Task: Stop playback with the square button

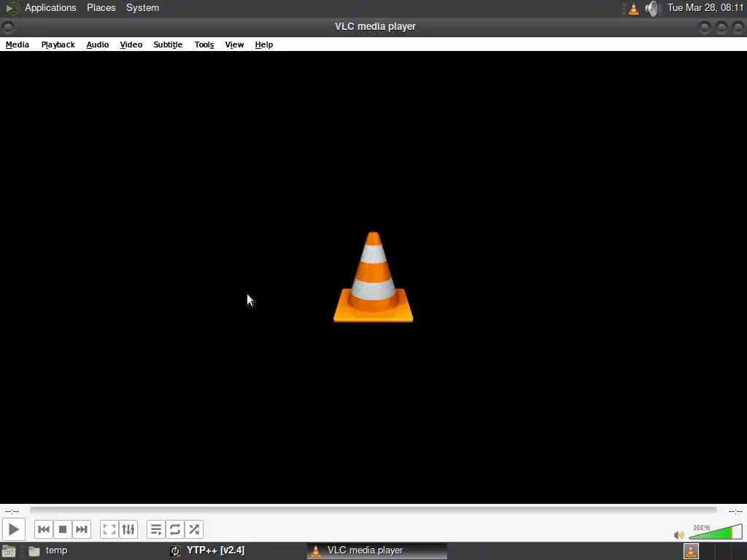Action: (63, 529)
